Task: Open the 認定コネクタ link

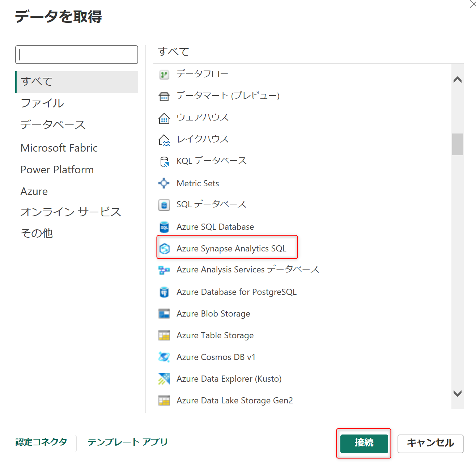Action: coord(41,442)
